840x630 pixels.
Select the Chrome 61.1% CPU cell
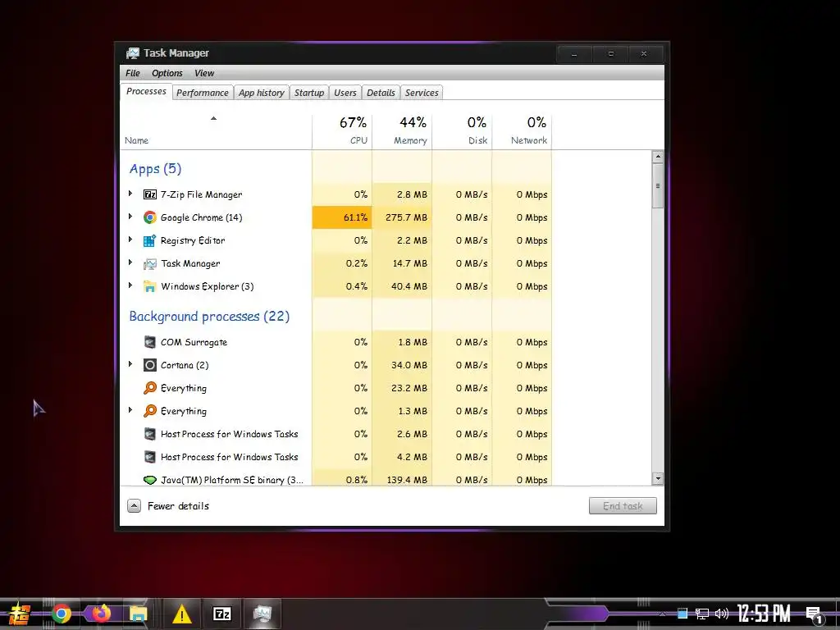pyautogui.click(x=342, y=217)
